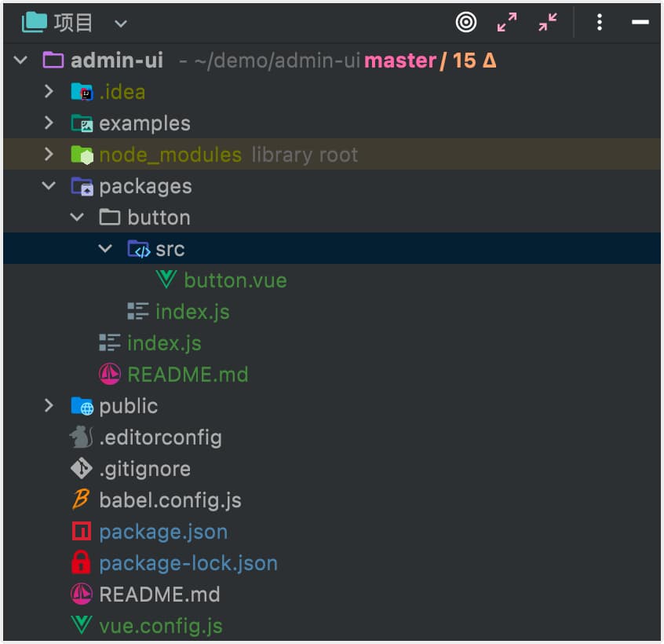
Task: Click the admin-ui root folder icon
Action: 53,60
